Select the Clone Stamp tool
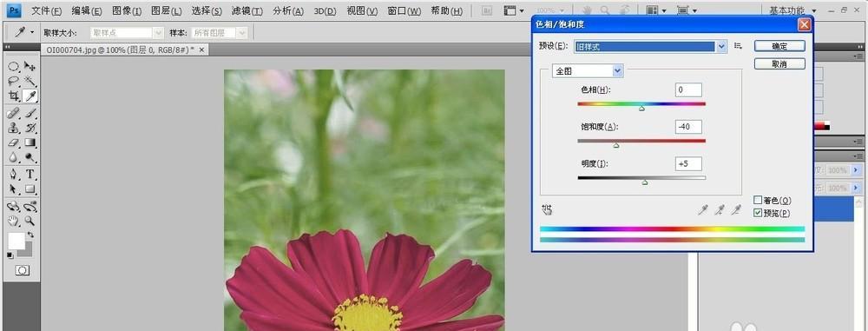868x331 pixels. point(14,128)
